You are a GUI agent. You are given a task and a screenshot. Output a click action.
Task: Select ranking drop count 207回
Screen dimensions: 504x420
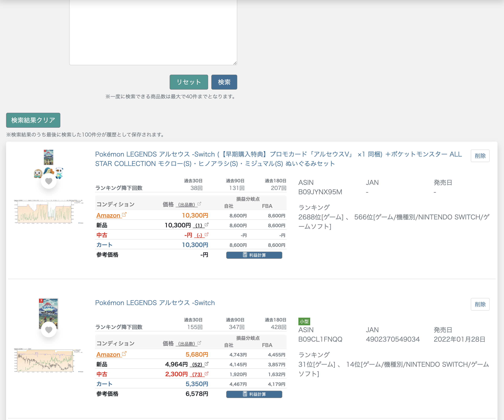tap(278, 188)
